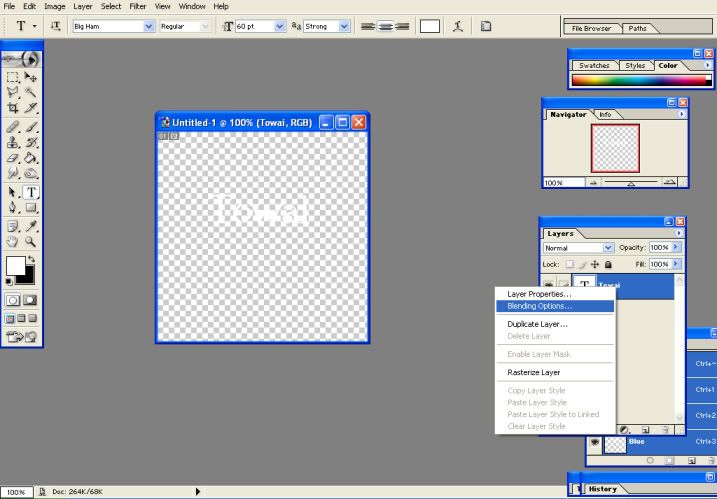Select the Slice tool
The height and width of the screenshot is (499, 717).
click(x=31, y=108)
